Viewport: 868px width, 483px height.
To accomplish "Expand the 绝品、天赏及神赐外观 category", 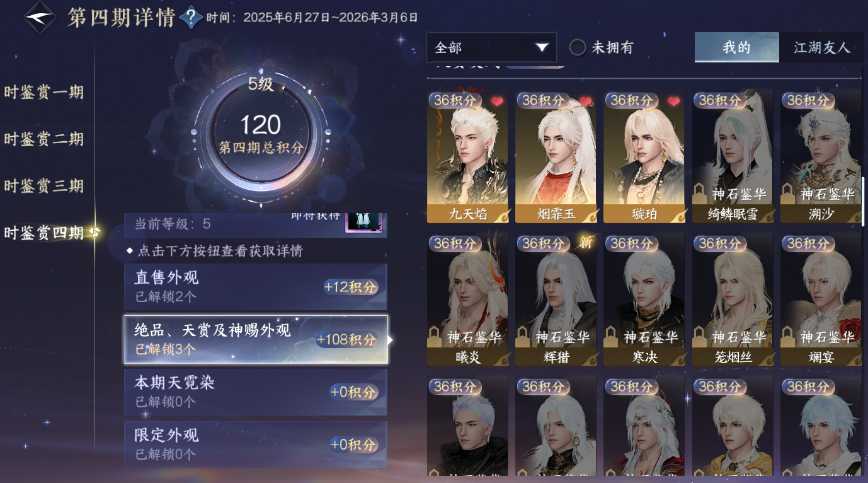I will (x=256, y=339).
